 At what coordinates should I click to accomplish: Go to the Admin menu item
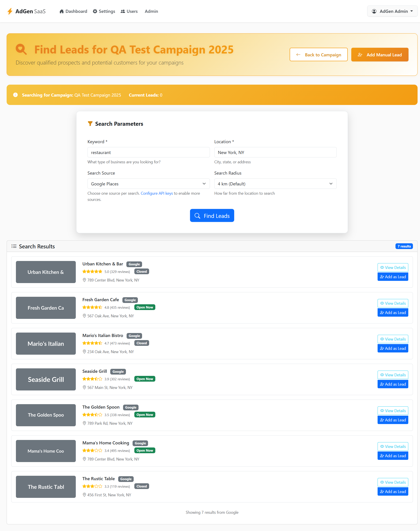(151, 11)
